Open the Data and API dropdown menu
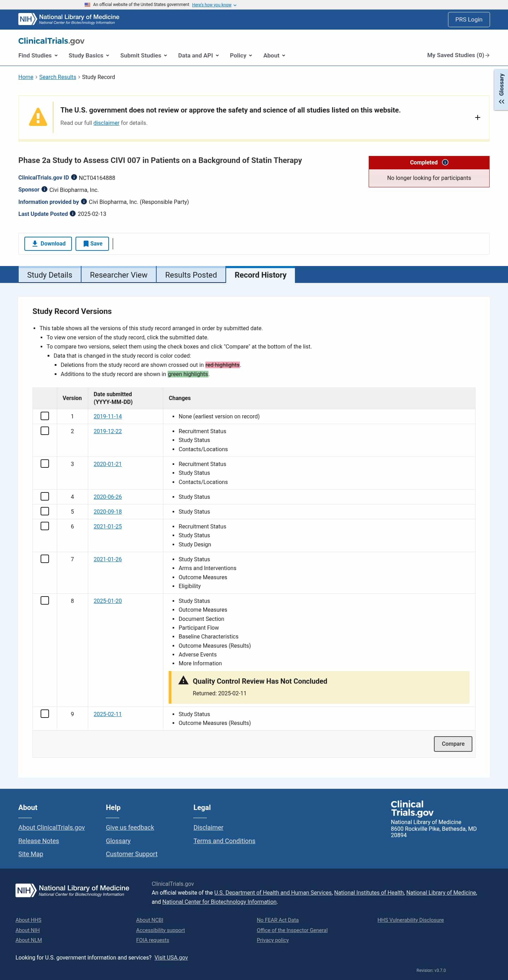Screen dimensions: 508x980 199,55
